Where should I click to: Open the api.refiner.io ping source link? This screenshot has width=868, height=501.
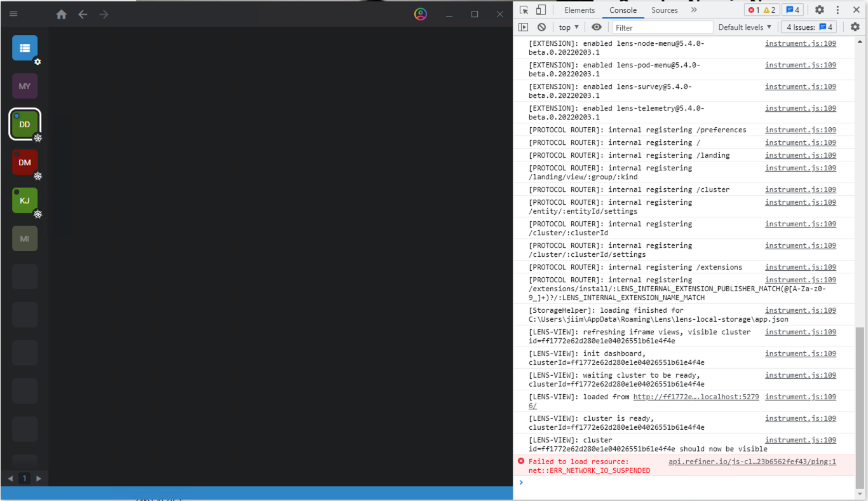point(752,462)
